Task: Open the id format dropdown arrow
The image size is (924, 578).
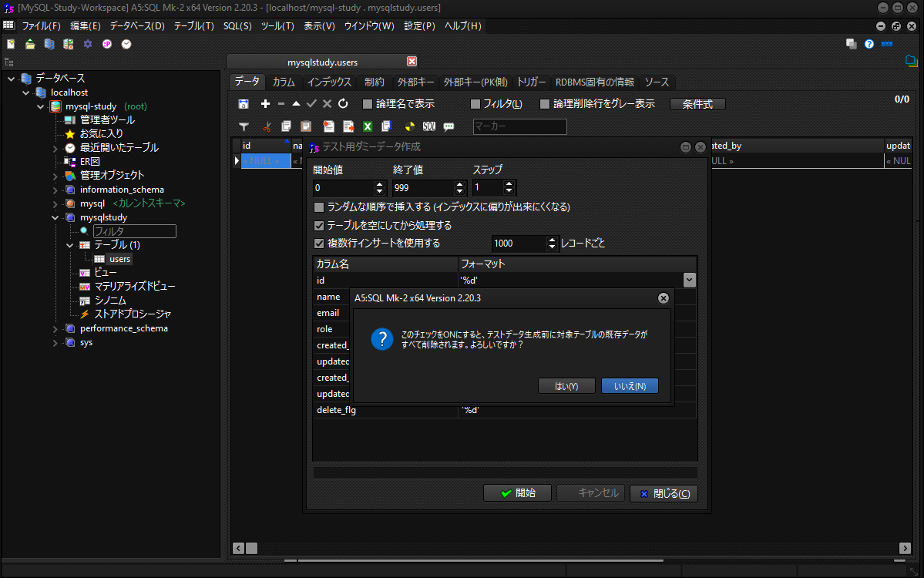Action: pyautogui.click(x=690, y=281)
